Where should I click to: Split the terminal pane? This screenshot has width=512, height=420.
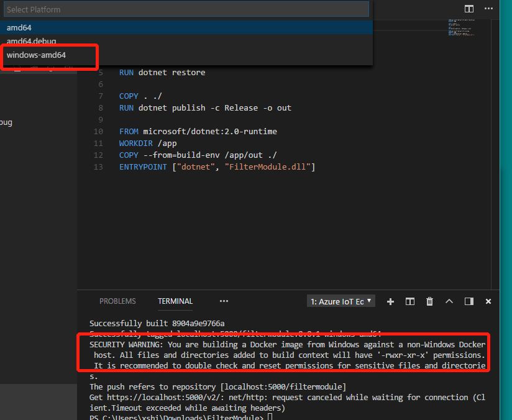point(409,301)
